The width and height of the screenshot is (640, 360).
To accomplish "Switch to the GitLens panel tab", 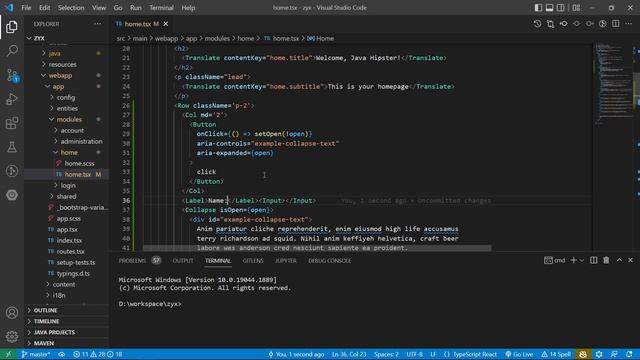I will click(253, 260).
